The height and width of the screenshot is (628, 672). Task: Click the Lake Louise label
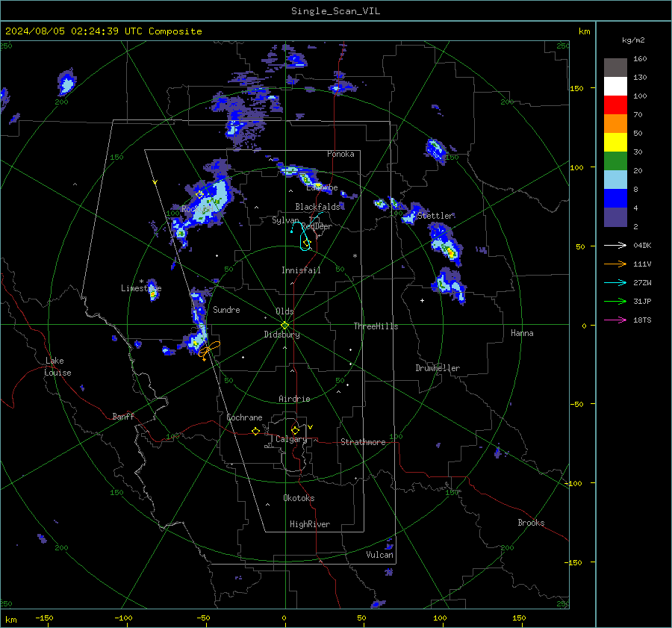click(57, 367)
